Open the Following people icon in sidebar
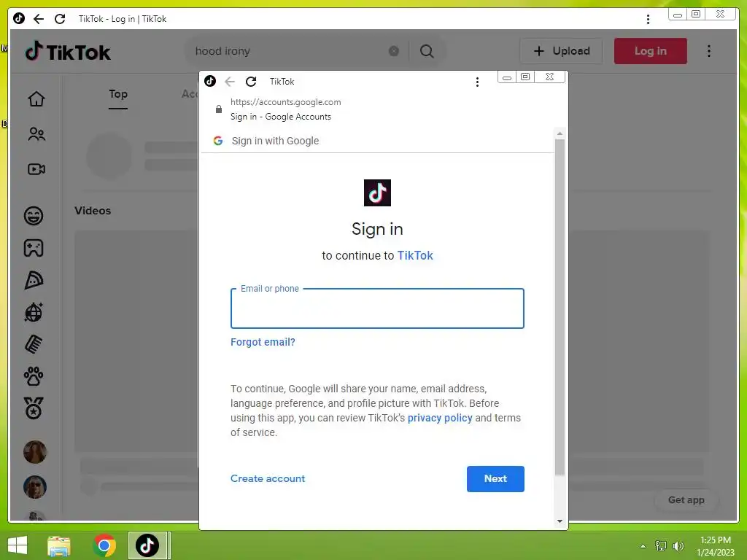This screenshot has height=560, width=747. (36, 134)
